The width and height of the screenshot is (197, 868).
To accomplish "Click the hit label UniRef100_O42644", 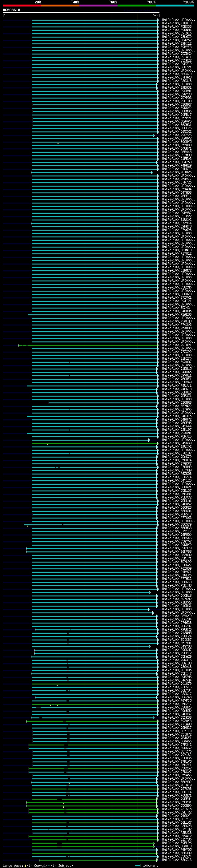I will pyautogui.click(x=177, y=426).
